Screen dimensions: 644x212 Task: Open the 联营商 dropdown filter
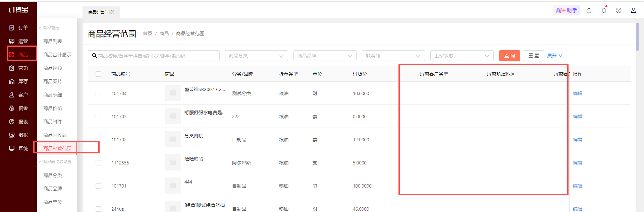[x=393, y=56]
